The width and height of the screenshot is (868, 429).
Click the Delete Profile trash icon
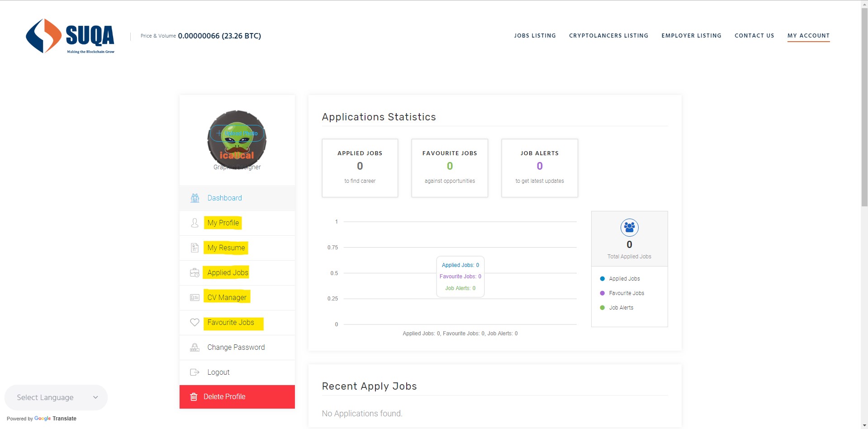[x=194, y=397]
